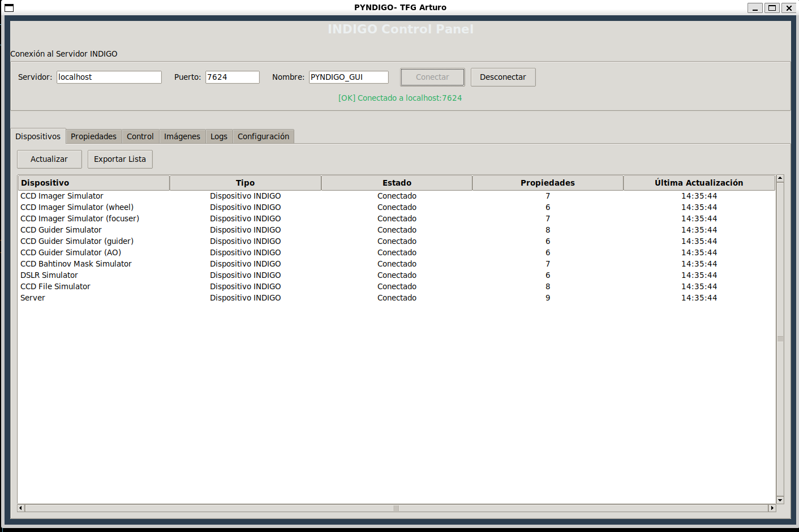Switch to the Control tab
799x532 pixels.
(140, 136)
